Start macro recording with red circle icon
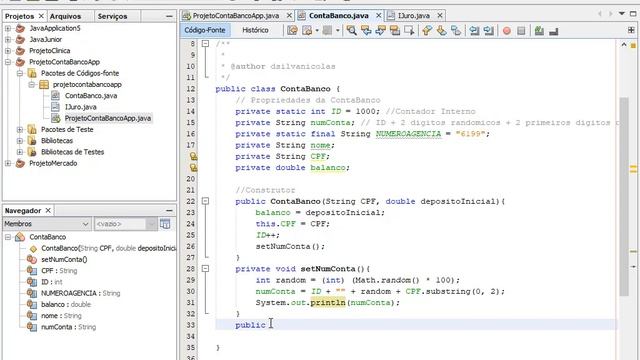 tap(507, 31)
